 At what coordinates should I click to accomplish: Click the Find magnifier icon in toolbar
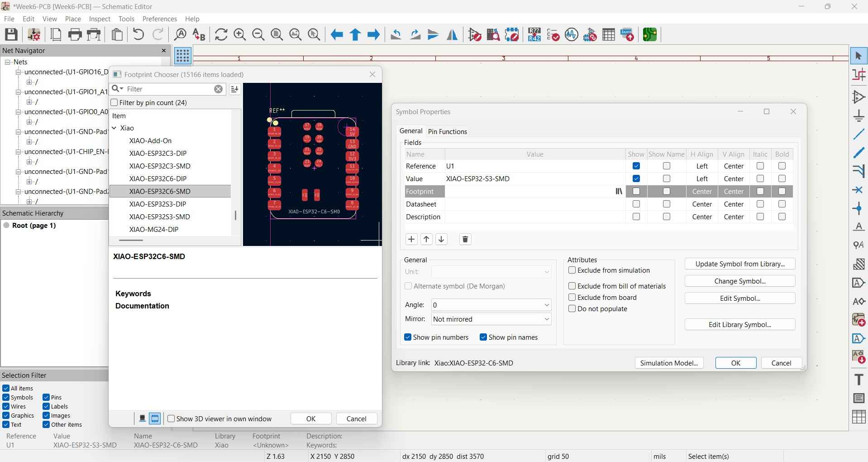(x=180, y=35)
